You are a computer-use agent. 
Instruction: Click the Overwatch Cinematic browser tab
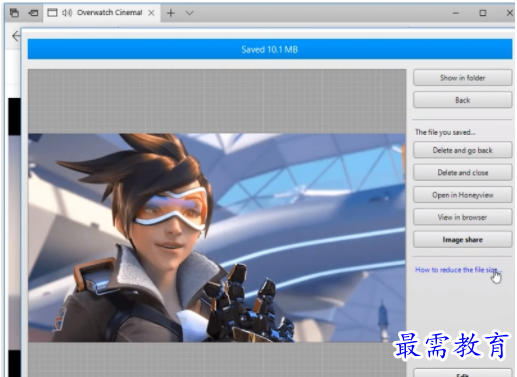[x=101, y=13]
